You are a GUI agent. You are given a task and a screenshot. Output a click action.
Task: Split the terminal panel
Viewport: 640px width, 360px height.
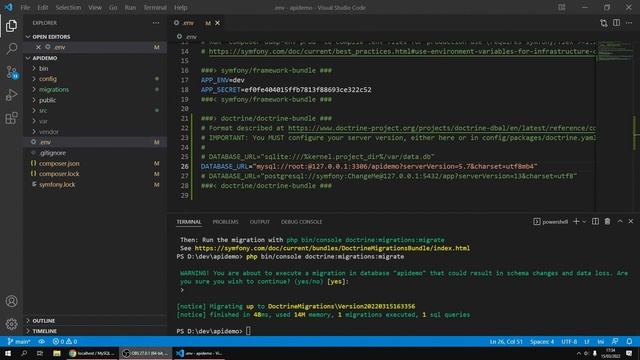[x=596, y=221]
